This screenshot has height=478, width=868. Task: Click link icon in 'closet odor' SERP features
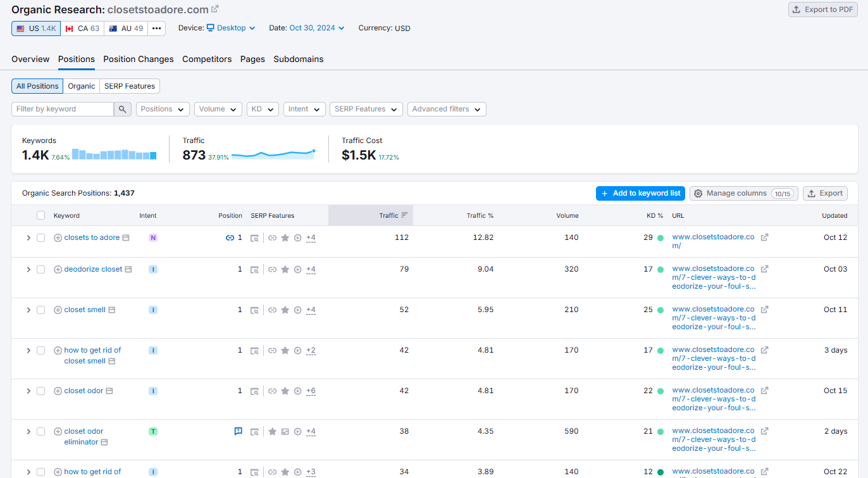pyautogui.click(x=272, y=391)
